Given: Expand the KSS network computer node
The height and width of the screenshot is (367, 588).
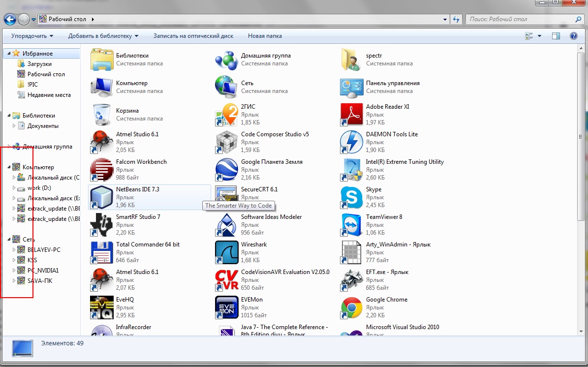Looking at the screenshot, I should pyautogui.click(x=14, y=260).
